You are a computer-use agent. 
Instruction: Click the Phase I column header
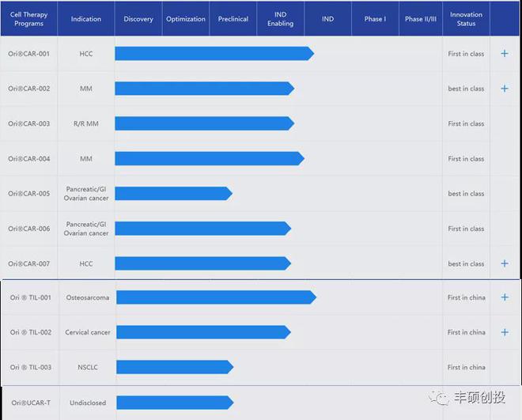pyautogui.click(x=375, y=19)
